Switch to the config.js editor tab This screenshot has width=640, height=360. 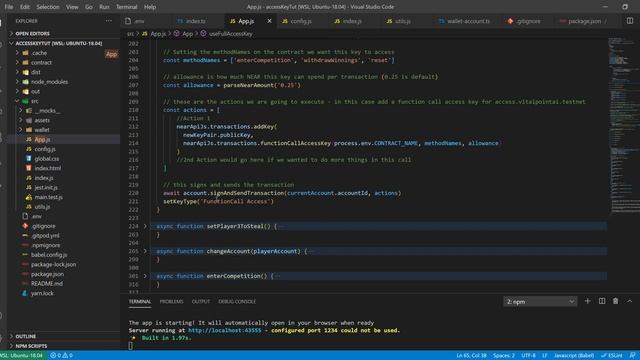(x=301, y=21)
